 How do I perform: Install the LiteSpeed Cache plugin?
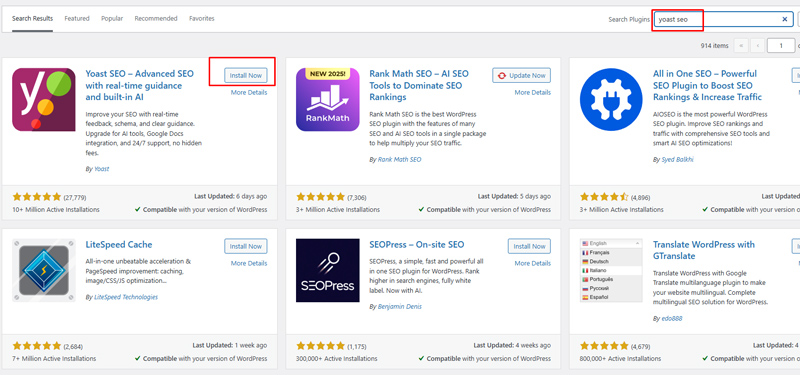coord(245,246)
